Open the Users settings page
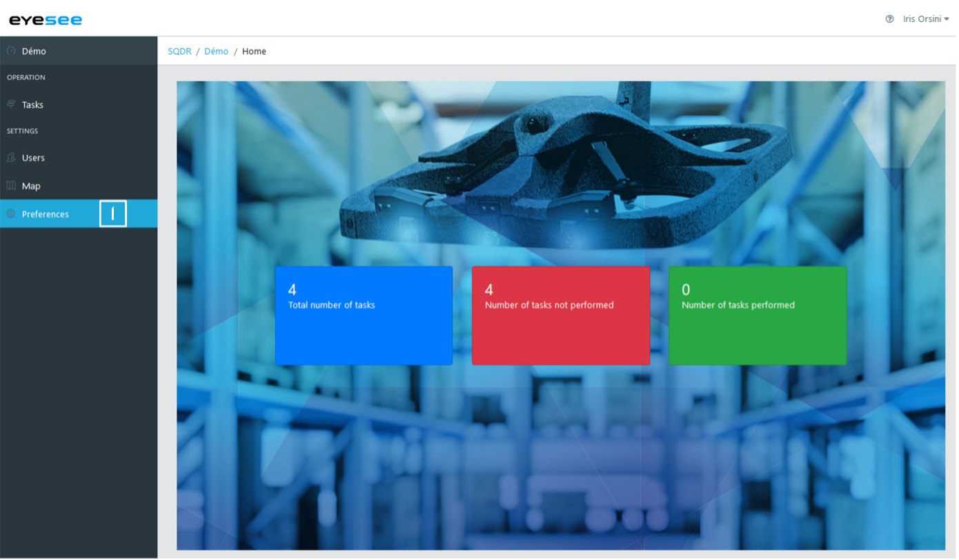This screenshot has width=959, height=560. 79,158
